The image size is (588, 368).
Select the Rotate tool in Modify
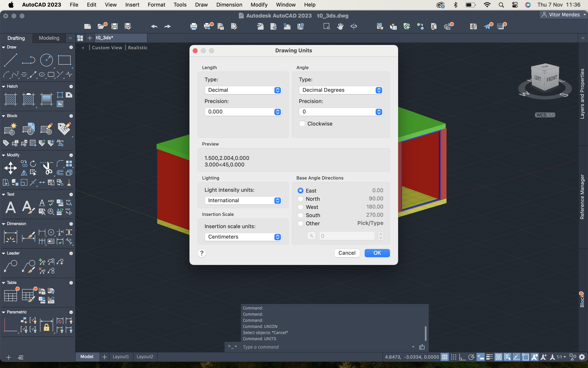tap(33, 164)
